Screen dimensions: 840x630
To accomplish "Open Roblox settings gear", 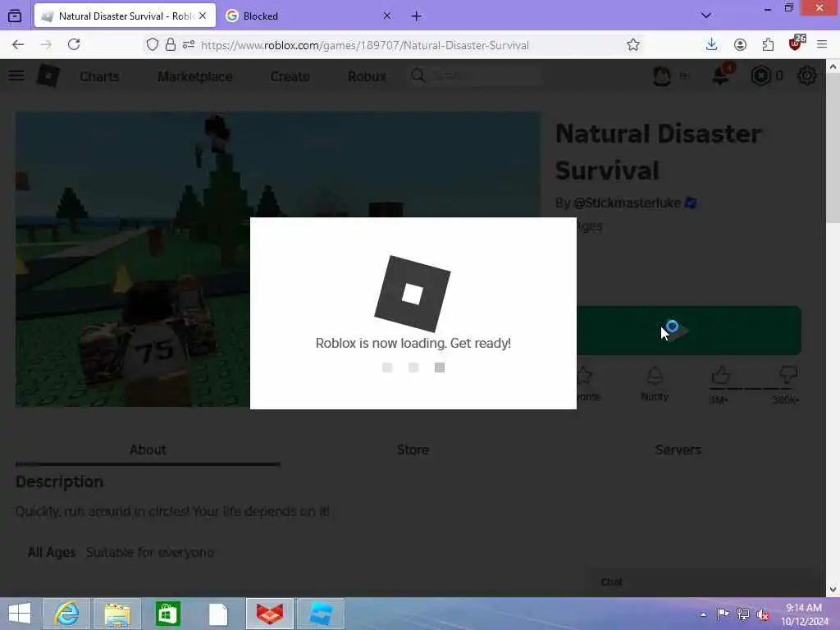I will (x=807, y=75).
